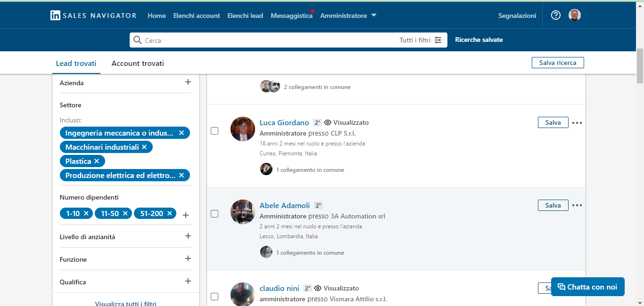
Task: Expand the Livello di anzianità filter
Action: [x=188, y=236]
